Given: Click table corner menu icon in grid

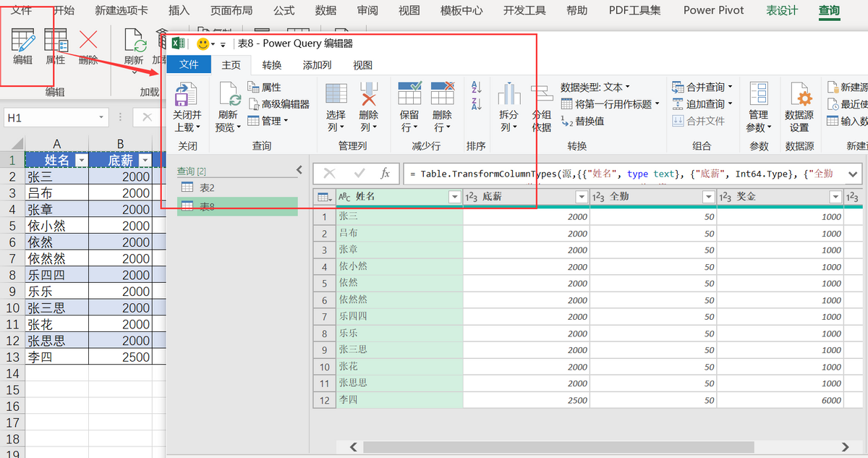Looking at the screenshot, I should point(325,197).
